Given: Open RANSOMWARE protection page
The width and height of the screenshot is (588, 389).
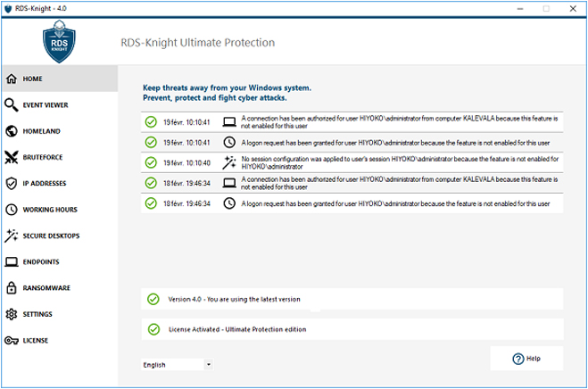Looking at the screenshot, I should pos(60,287).
